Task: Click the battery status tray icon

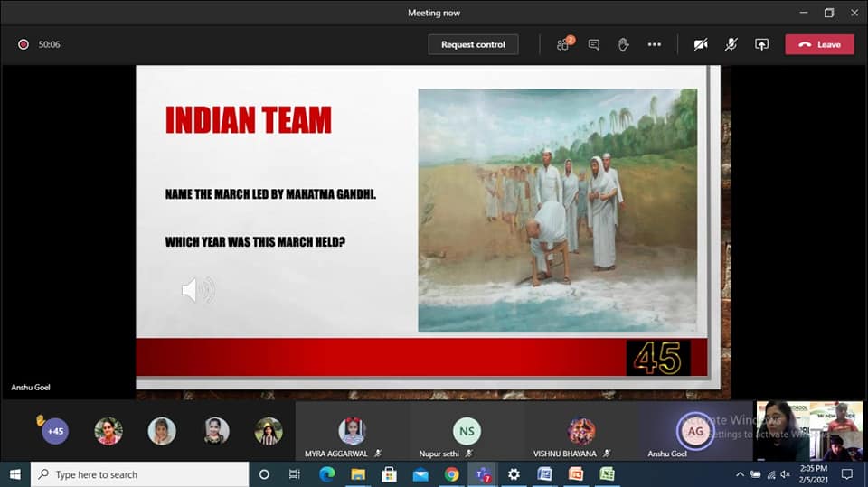Action: click(755, 474)
